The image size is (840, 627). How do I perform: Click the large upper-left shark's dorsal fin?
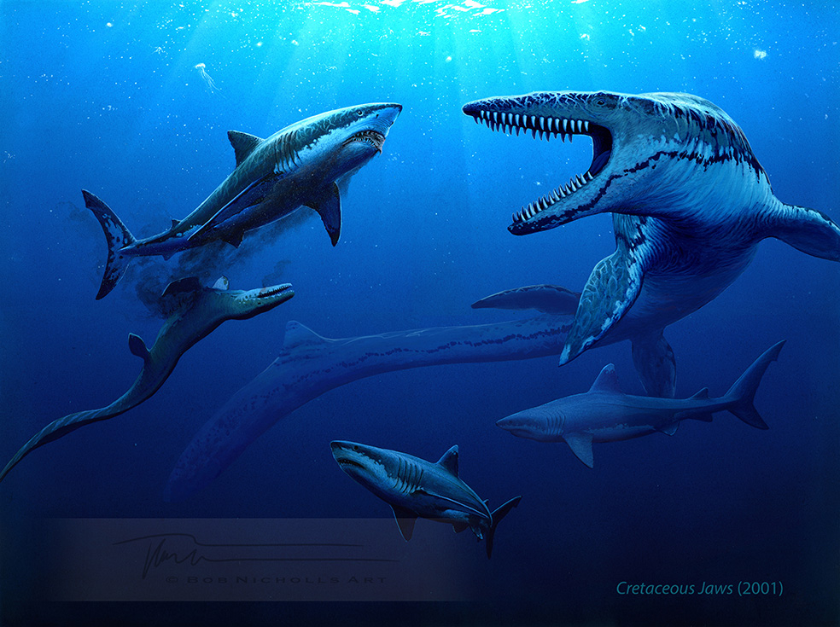tap(242, 146)
